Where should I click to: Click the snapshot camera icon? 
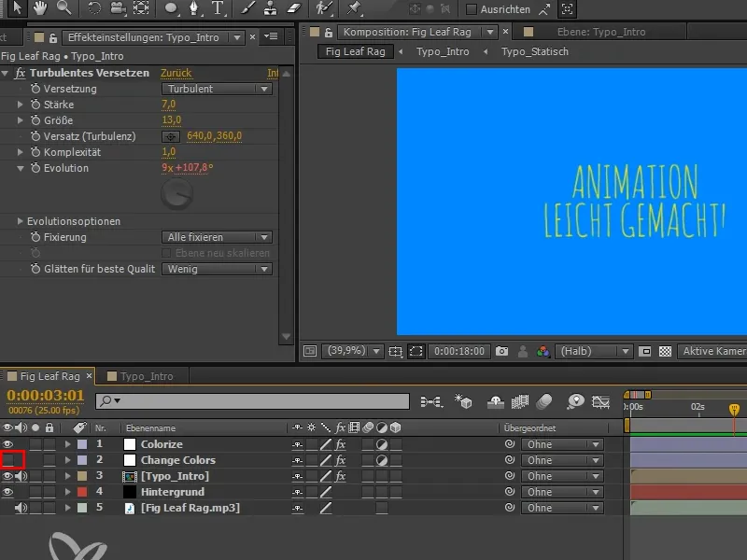(x=501, y=352)
